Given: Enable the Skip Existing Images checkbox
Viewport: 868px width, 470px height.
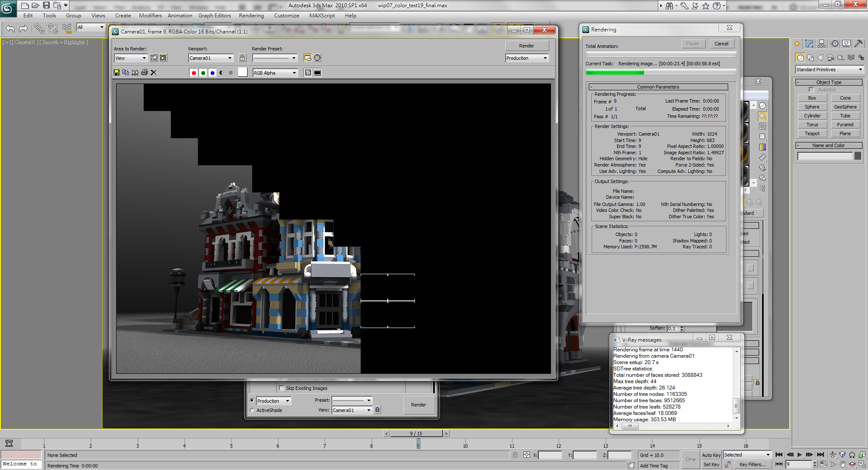Looking at the screenshot, I should pos(281,388).
